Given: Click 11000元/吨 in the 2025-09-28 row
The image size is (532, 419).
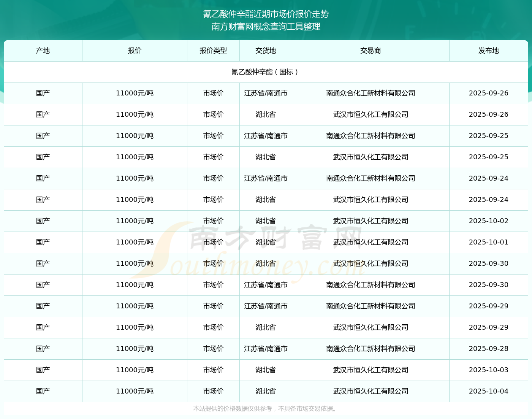Looking at the screenshot, I should click(135, 349).
